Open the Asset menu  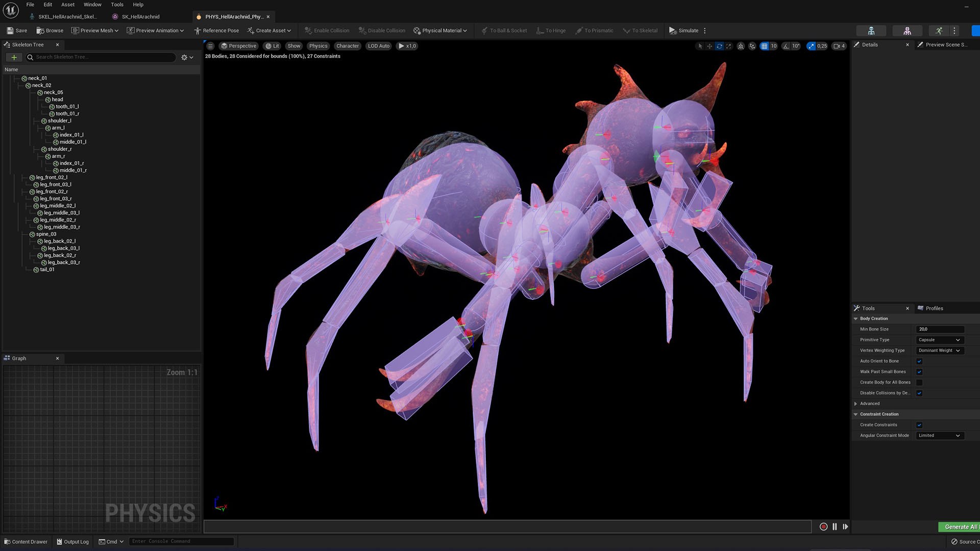(x=68, y=5)
